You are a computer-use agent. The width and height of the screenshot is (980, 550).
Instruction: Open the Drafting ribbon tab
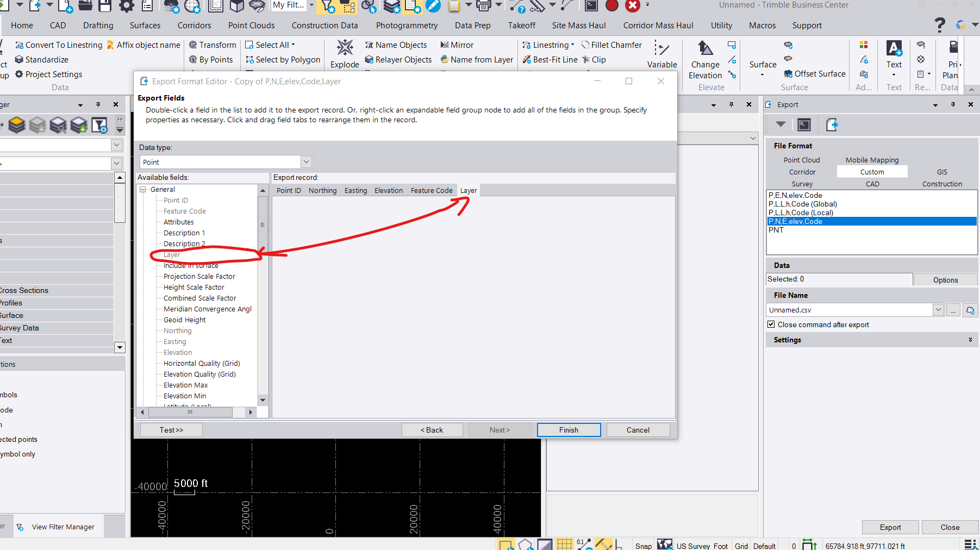(x=98, y=26)
